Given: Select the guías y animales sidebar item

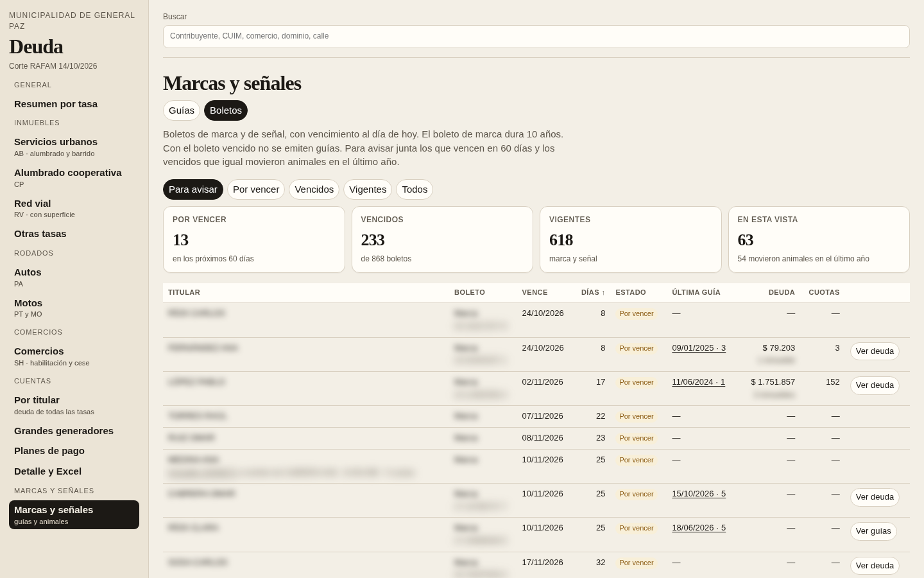Looking at the screenshot, I should (x=74, y=515).
